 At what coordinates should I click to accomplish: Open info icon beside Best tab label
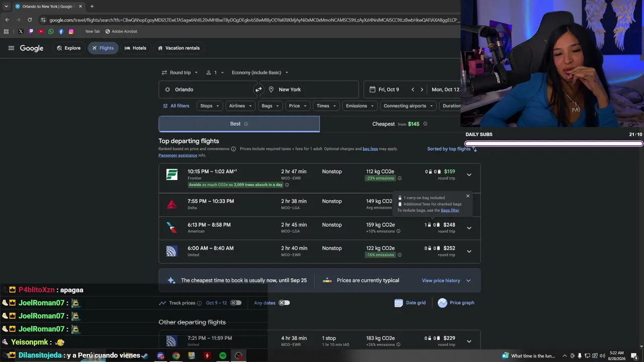[246, 124]
